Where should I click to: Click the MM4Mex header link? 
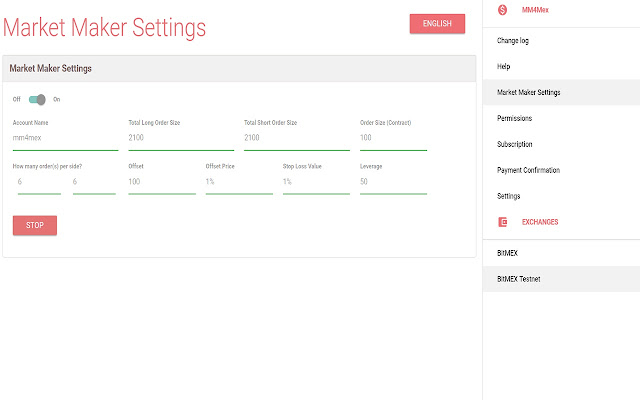point(535,10)
